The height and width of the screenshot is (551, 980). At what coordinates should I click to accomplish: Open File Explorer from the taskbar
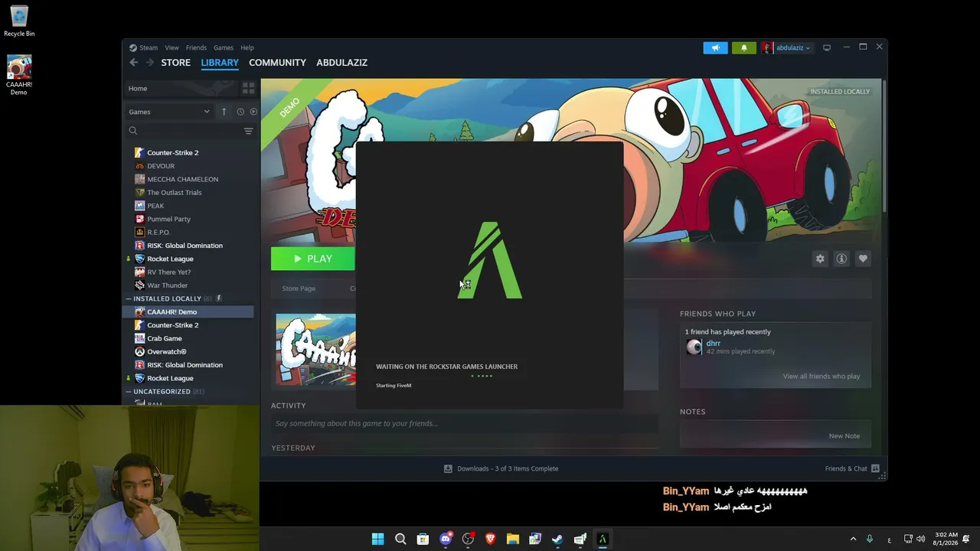click(x=512, y=539)
